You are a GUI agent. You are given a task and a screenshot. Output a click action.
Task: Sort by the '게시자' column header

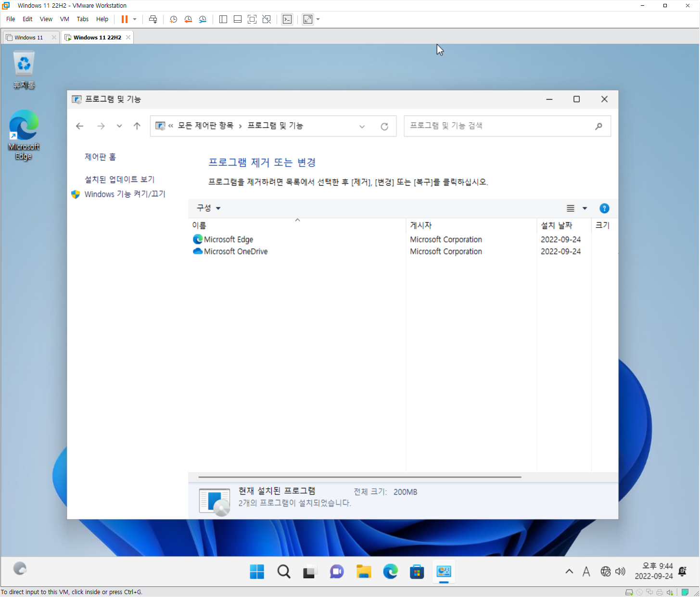[x=471, y=225]
